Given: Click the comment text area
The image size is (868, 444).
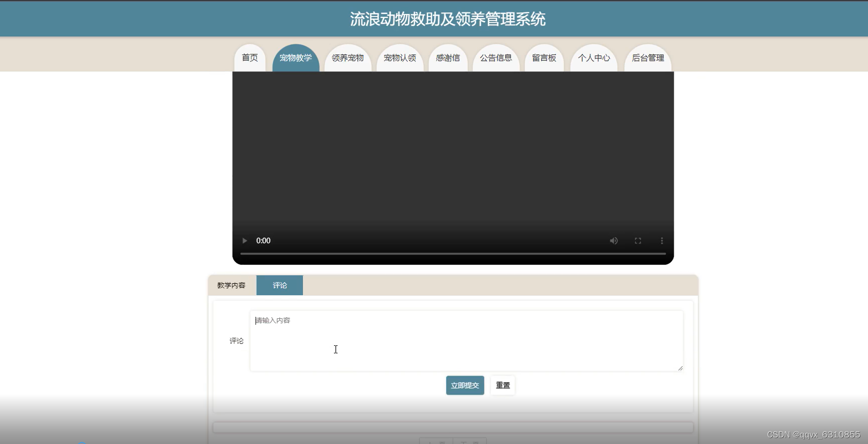Looking at the screenshot, I should pos(467,341).
